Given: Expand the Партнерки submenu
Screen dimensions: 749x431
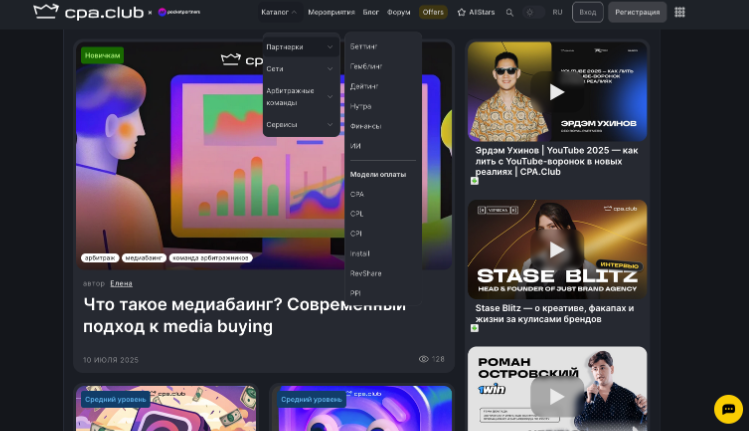Looking at the screenshot, I should point(300,47).
